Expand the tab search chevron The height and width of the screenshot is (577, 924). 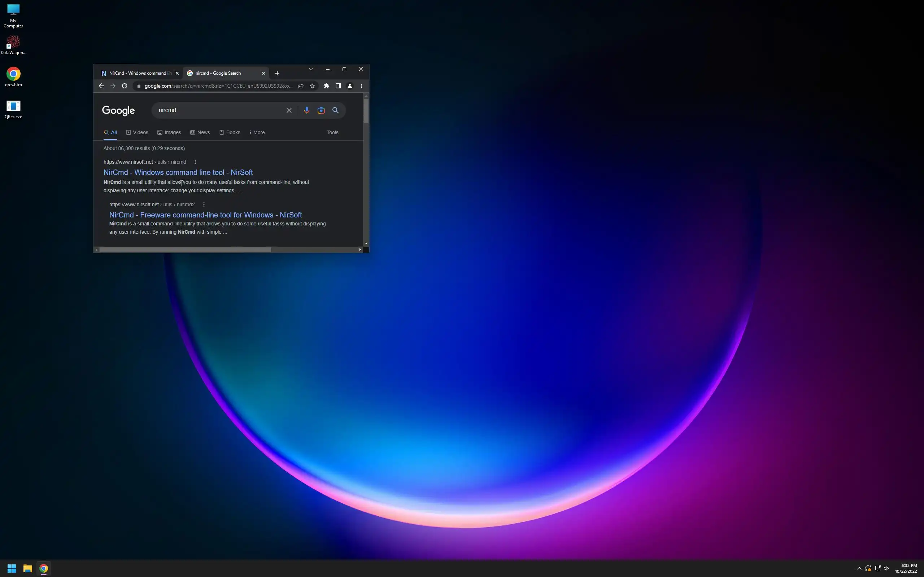coord(311,70)
